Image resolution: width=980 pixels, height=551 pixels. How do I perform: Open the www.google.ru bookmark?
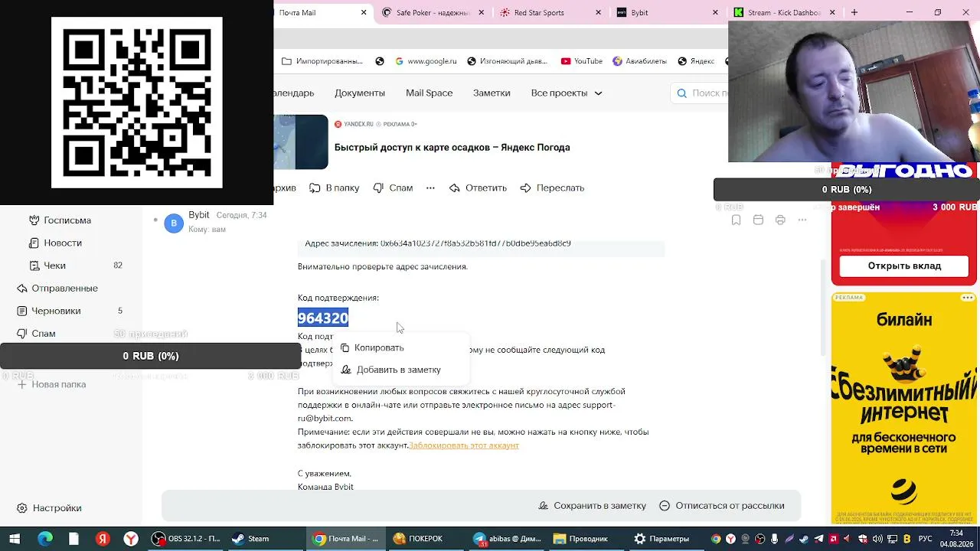point(426,61)
